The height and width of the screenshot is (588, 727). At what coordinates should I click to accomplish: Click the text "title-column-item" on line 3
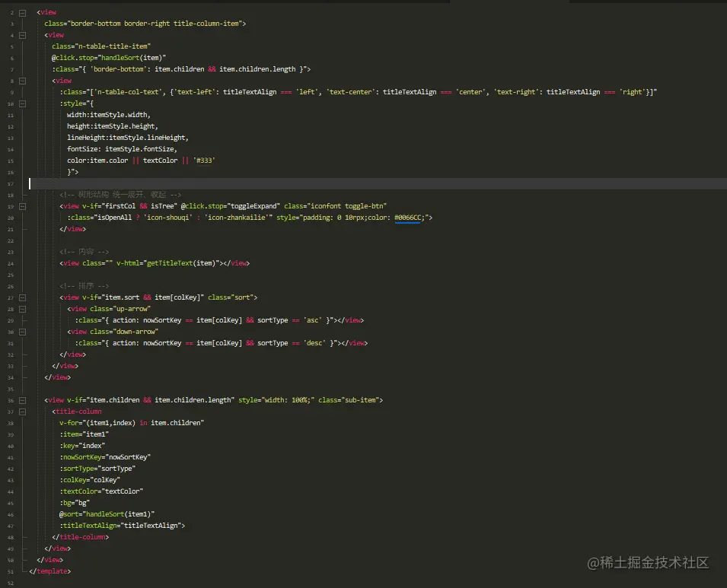click(206, 23)
